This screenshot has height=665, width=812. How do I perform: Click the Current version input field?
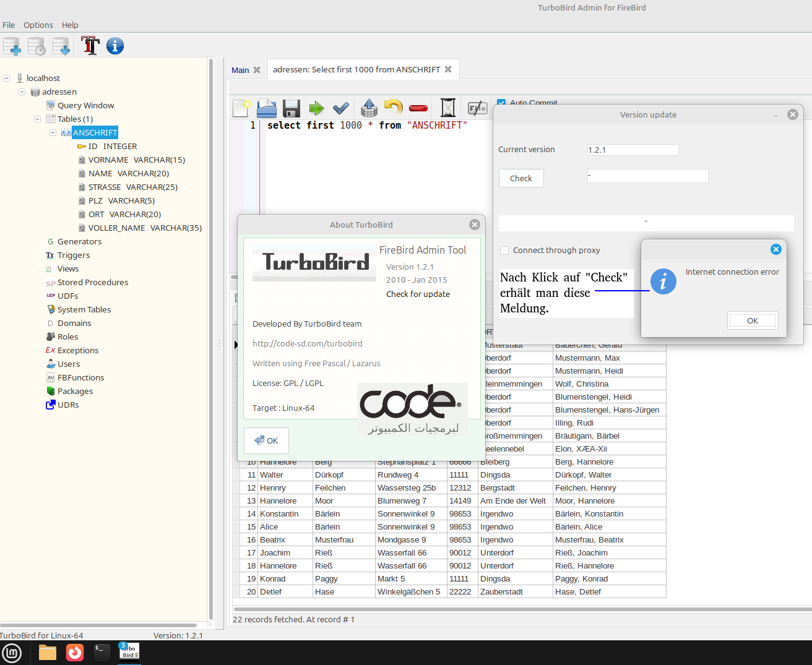click(633, 150)
